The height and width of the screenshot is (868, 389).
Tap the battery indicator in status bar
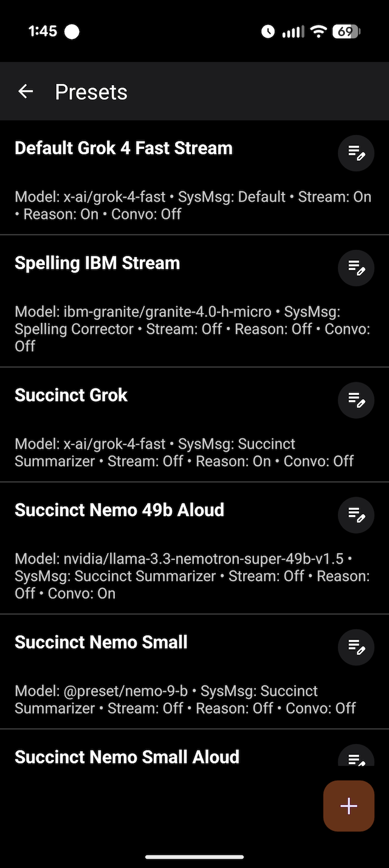coord(346,32)
